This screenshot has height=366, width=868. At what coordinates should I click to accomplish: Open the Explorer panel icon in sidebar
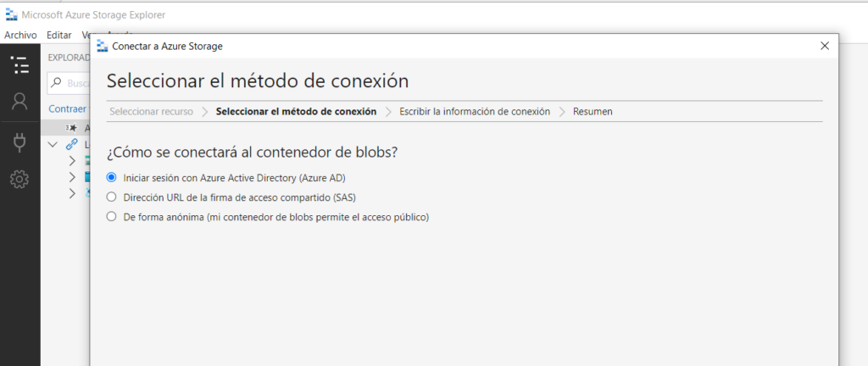click(x=20, y=65)
